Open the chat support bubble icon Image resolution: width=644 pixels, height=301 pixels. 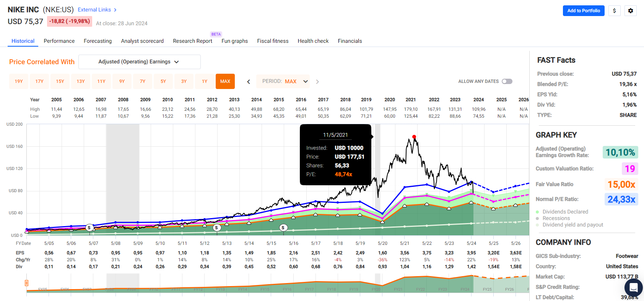click(633, 287)
